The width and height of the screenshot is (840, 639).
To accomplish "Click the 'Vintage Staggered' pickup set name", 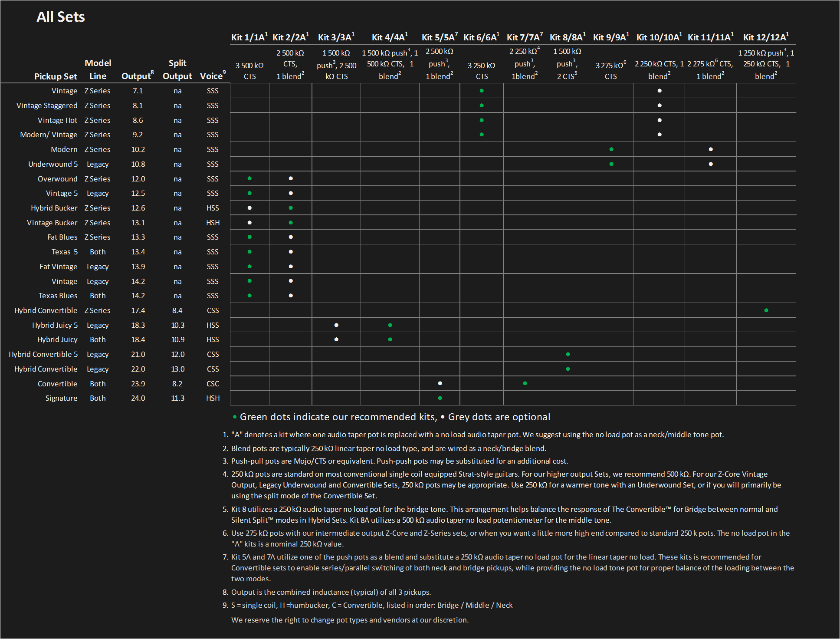I will coord(47,105).
